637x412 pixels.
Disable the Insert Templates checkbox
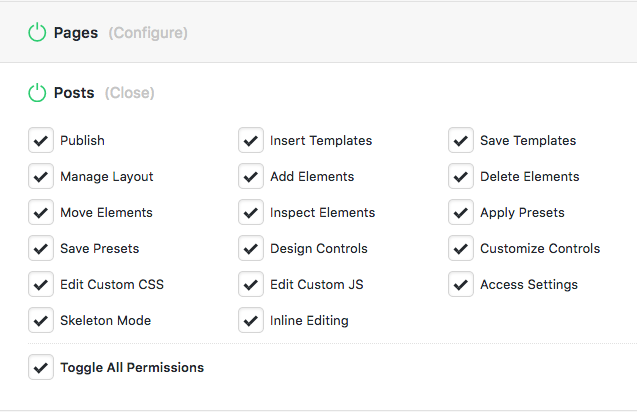point(251,141)
